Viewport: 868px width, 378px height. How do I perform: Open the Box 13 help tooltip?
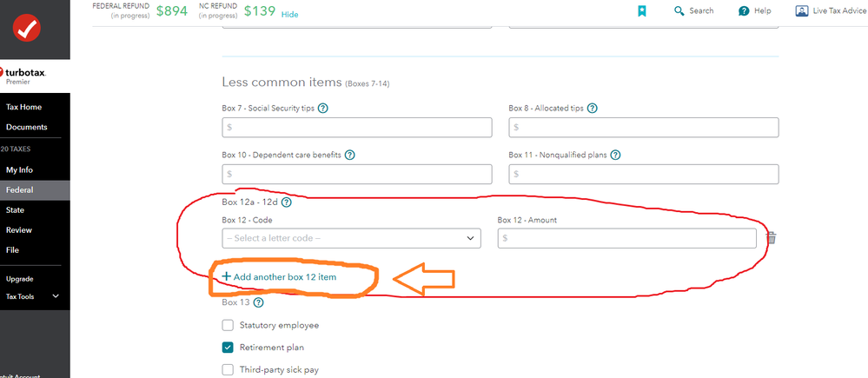tap(258, 302)
